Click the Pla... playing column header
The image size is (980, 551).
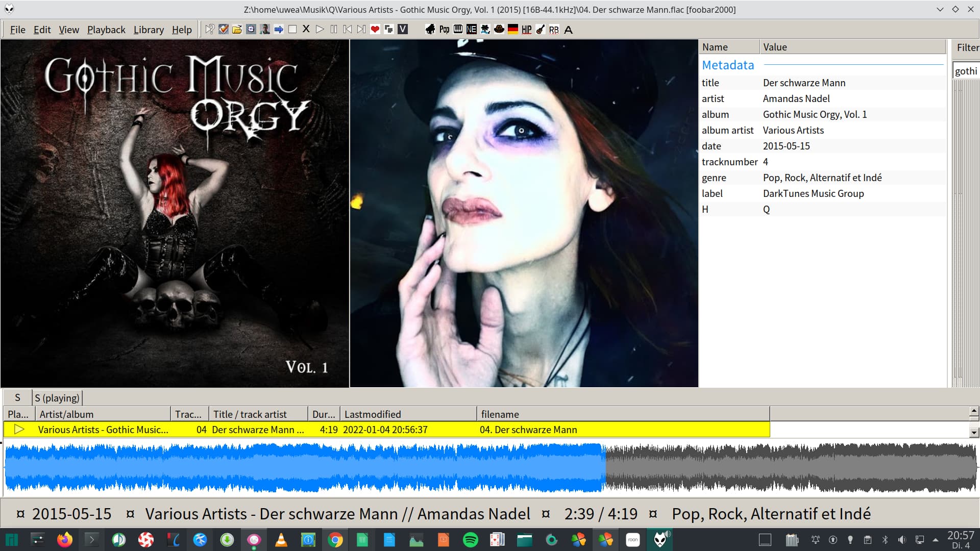click(x=19, y=414)
